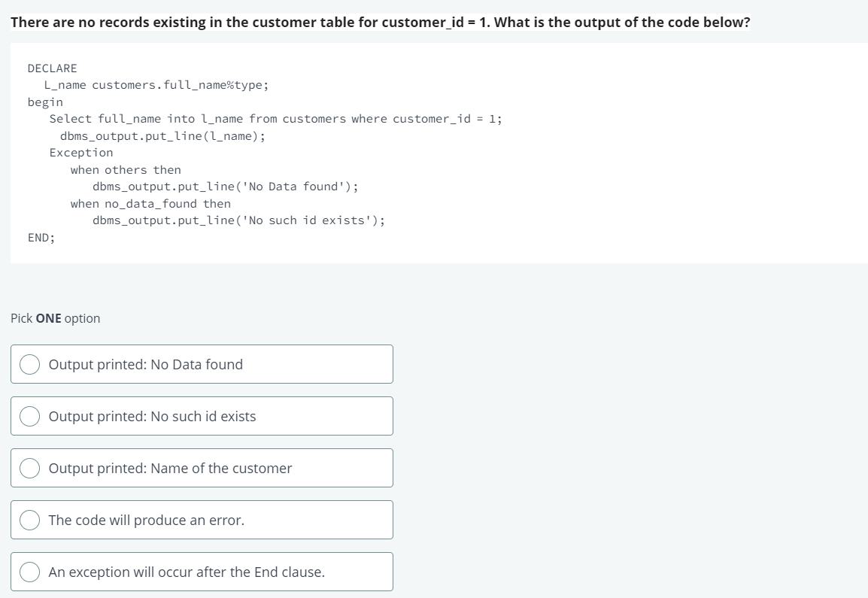Screen dimensions: 868x598
Task: Click the radio circle beside the second option
Action: point(30,415)
